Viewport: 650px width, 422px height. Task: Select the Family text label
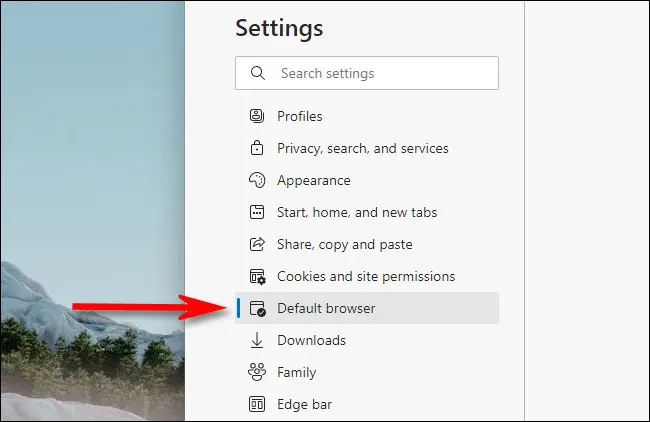pos(296,372)
